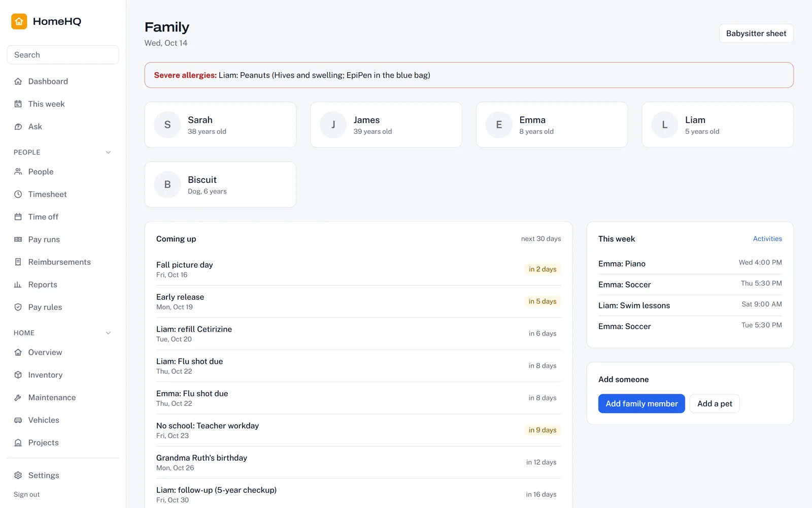Open the Dashboard menu item
Image resolution: width=812 pixels, height=508 pixels.
[63, 81]
